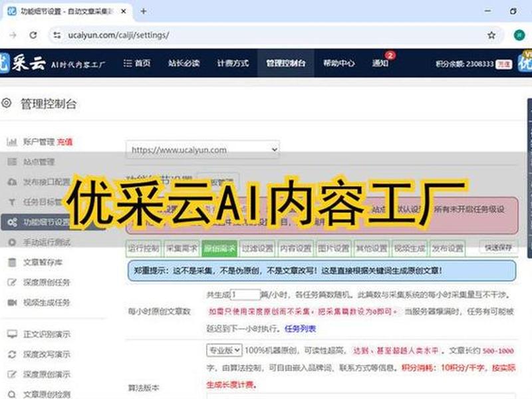Viewport: 532px width, 399px height.
Task: Open 通知 notifications in the navigation
Action: click(380, 63)
